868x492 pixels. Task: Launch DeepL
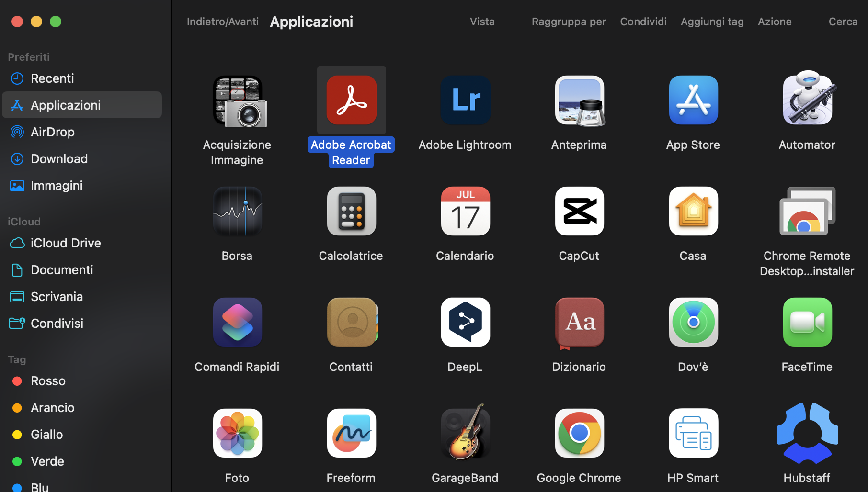coord(465,322)
